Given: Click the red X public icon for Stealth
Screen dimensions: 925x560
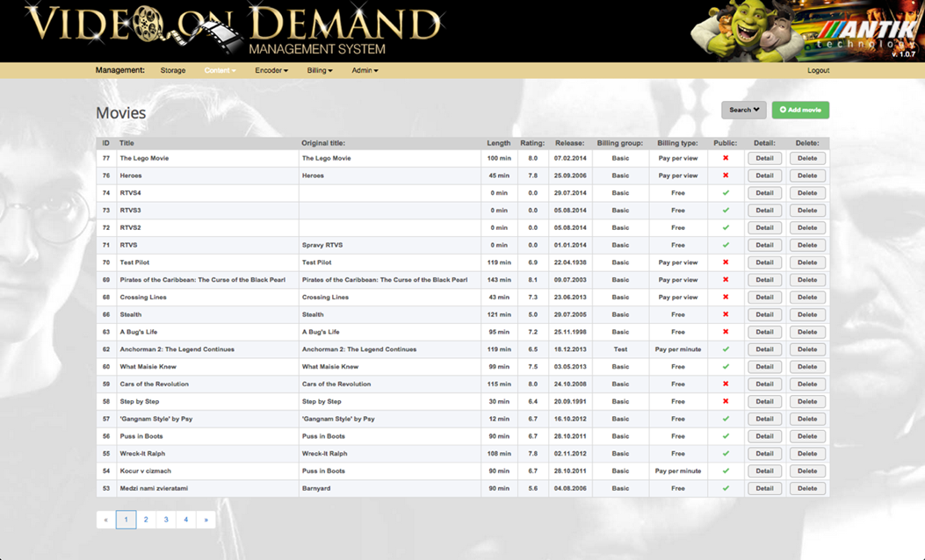Looking at the screenshot, I should [726, 315].
